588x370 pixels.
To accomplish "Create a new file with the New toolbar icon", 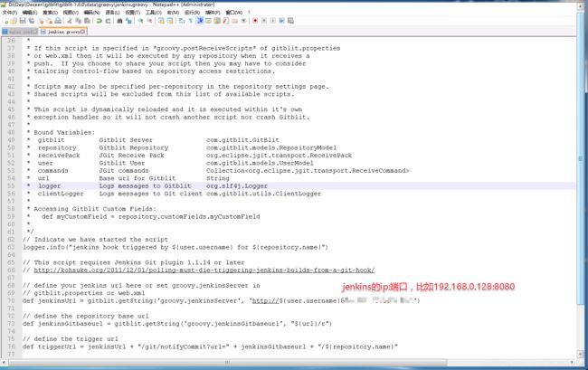I will pos(6,21).
